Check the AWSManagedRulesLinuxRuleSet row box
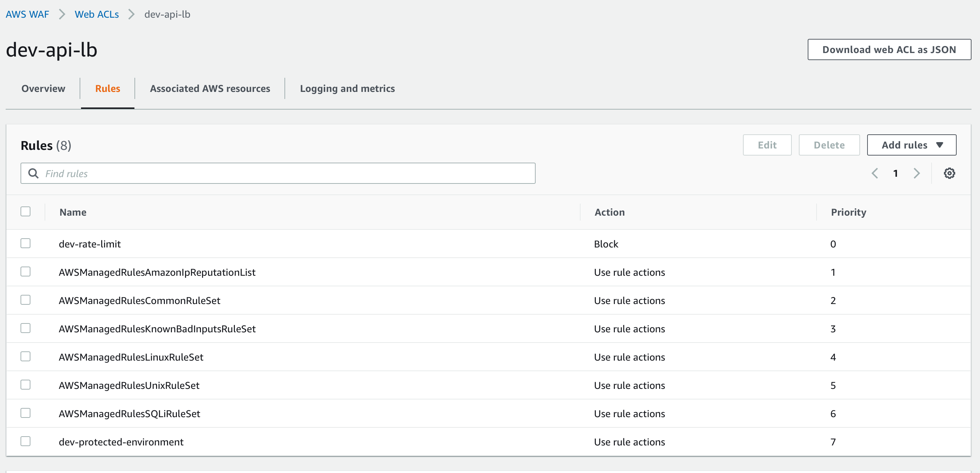This screenshot has width=980, height=473. coord(25,356)
